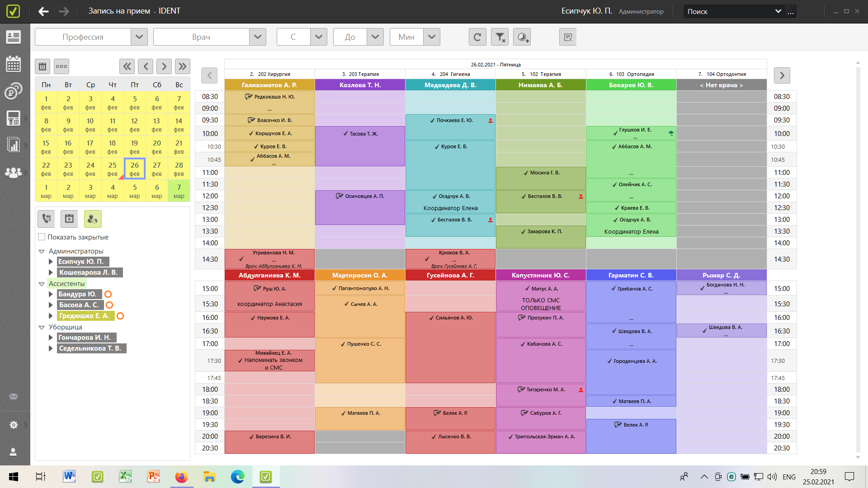Image resolution: width=868 pixels, height=488 pixels.
Task: Select 27 фев in the calendar
Action: pos(157,169)
